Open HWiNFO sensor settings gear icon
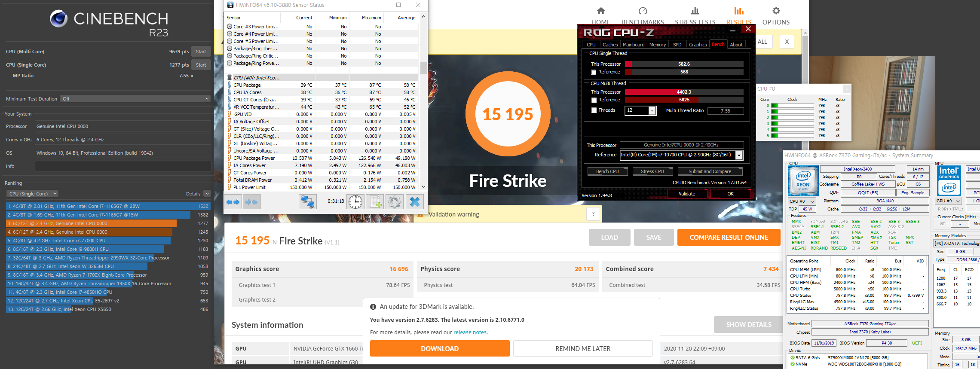The image size is (980, 369). coord(394,202)
